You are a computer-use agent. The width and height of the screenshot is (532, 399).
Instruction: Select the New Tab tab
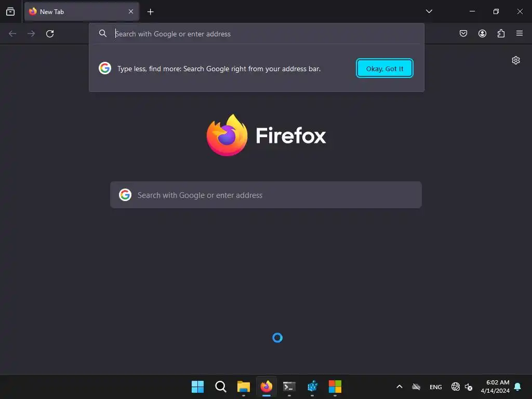tap(82, 11)
